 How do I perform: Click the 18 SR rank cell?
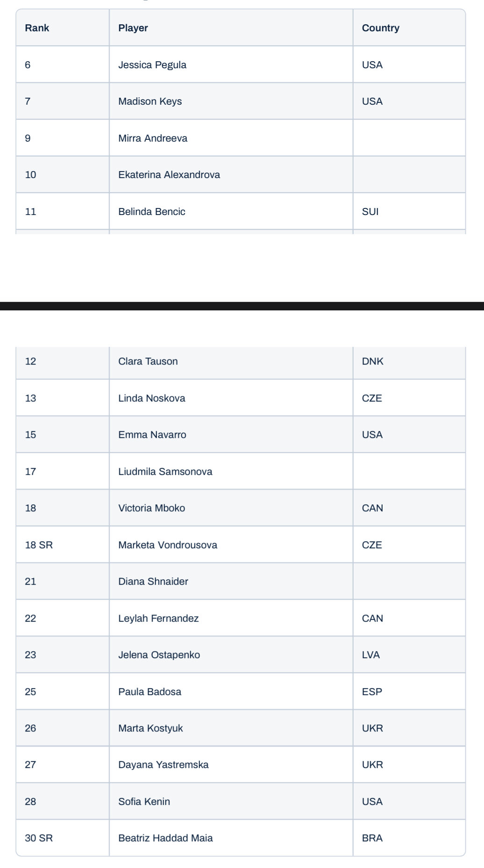39,545
